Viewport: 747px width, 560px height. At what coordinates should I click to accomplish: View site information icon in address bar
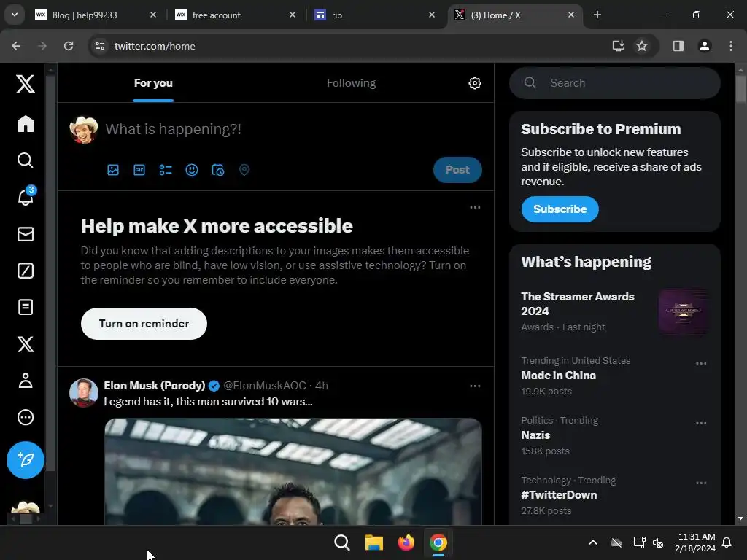click(100, 46)
